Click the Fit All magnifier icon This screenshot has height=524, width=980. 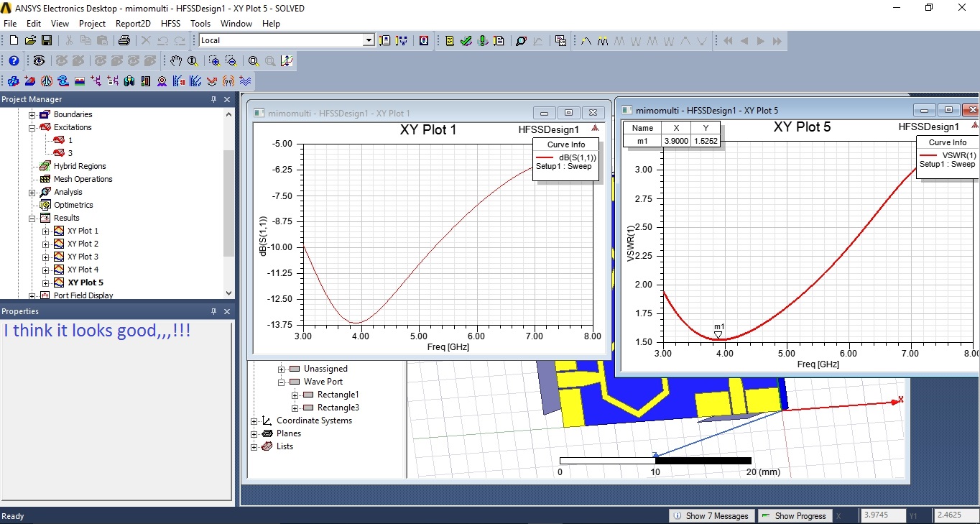[254, 61]
